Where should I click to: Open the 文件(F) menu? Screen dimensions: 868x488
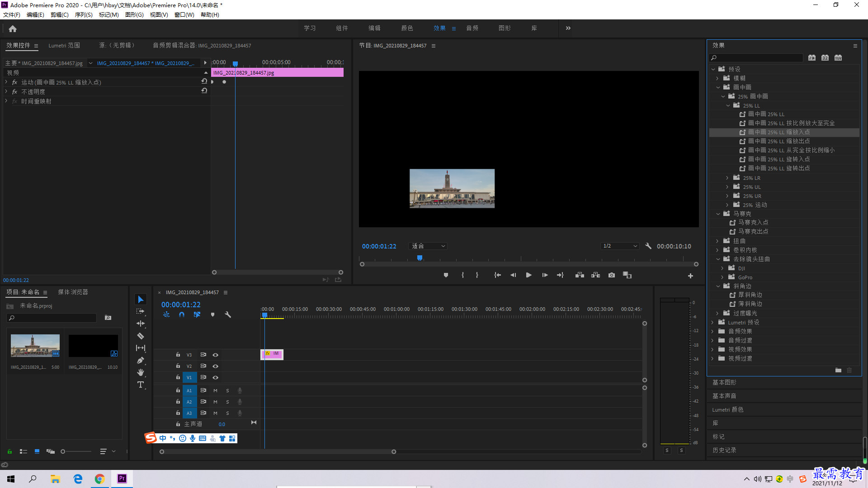[x=12, y=14]
